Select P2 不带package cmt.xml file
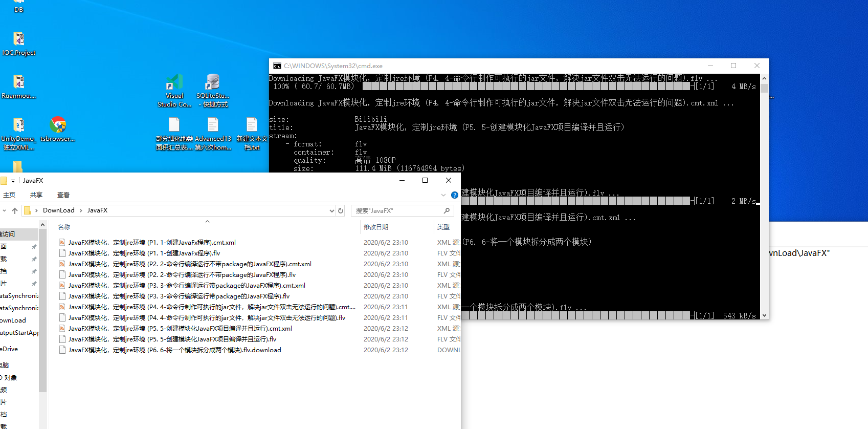868x429 pixels. [190, 264]
